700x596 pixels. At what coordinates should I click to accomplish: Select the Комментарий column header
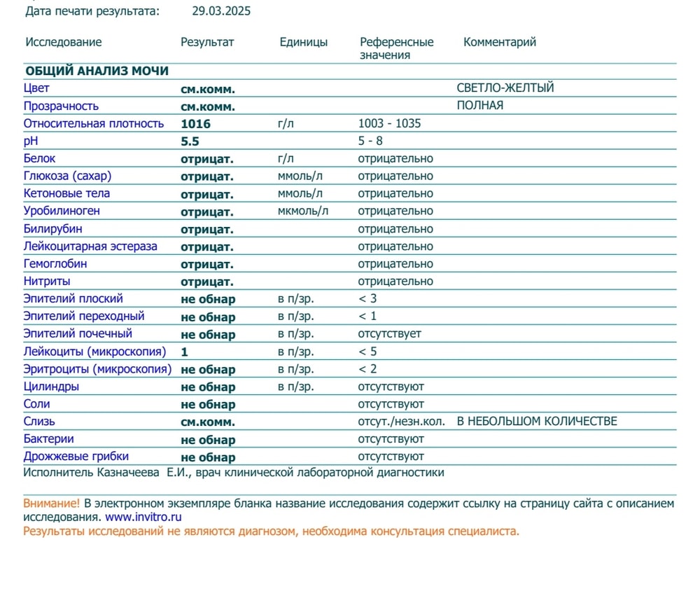pyautogui.click(x=499, y=42)
